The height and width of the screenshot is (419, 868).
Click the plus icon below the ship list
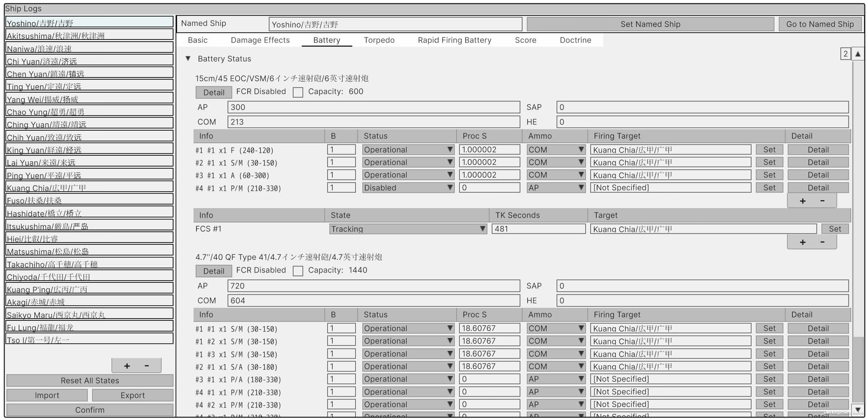tap(127, 366)
